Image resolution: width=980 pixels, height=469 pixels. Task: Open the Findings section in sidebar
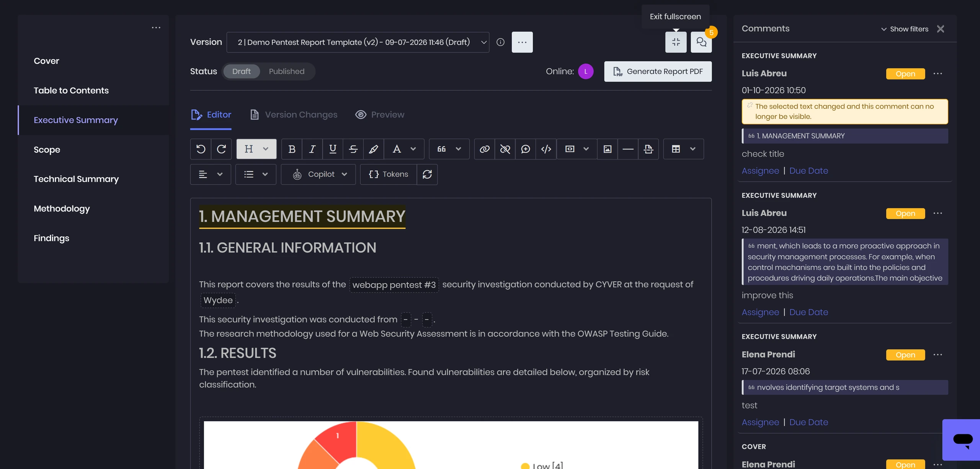coord(93,238)
